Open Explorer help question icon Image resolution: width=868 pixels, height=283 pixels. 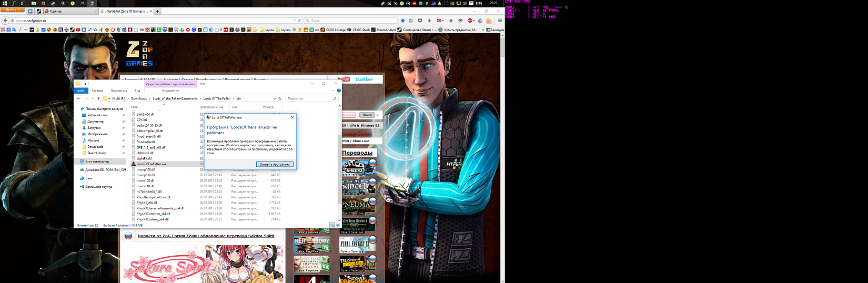339,90
